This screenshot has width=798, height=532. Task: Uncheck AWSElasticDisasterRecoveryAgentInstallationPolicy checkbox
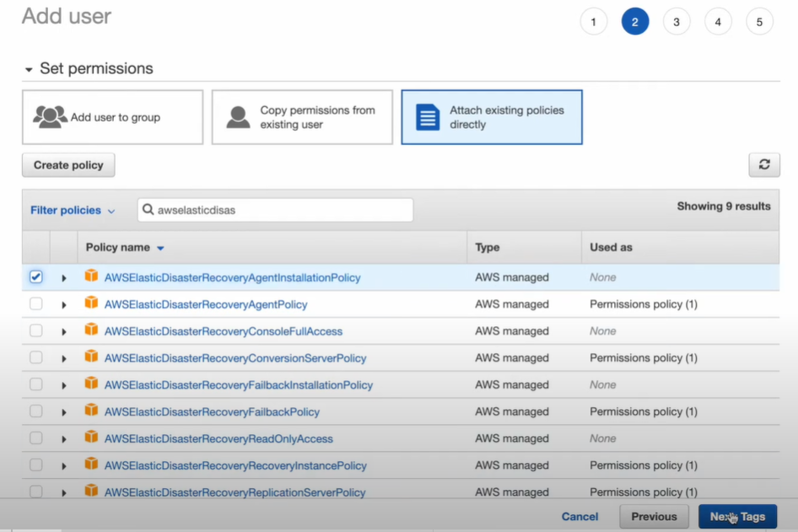pyautogui.click(x=35, y=277)
